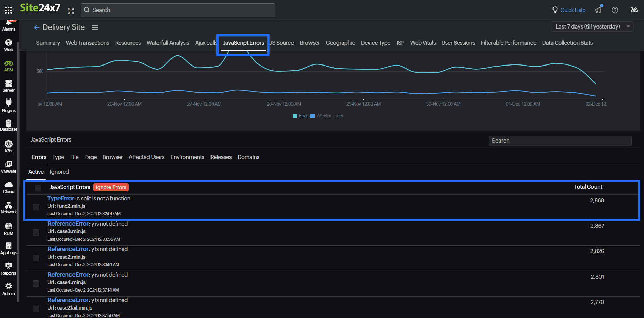Open the help question mark icon
644x318 pixels.
(x=615, y=10)
